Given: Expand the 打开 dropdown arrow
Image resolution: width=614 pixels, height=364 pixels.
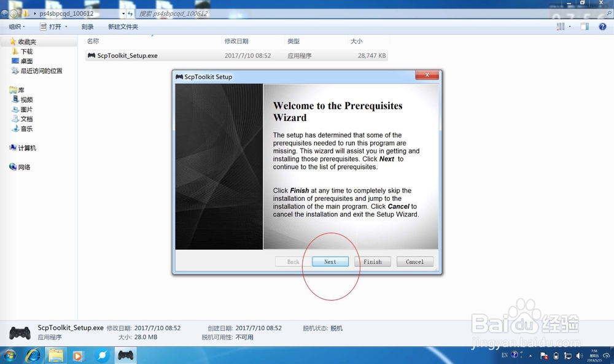Looking at the screenshot, I should pyautogui.click(x=66, y=26).
